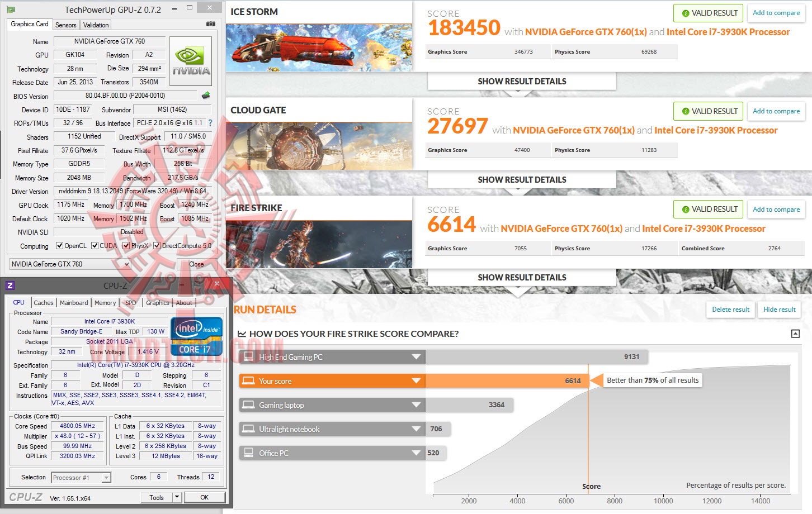Click the CPU-Z OK button
The image size is (812, 514).
205,497
